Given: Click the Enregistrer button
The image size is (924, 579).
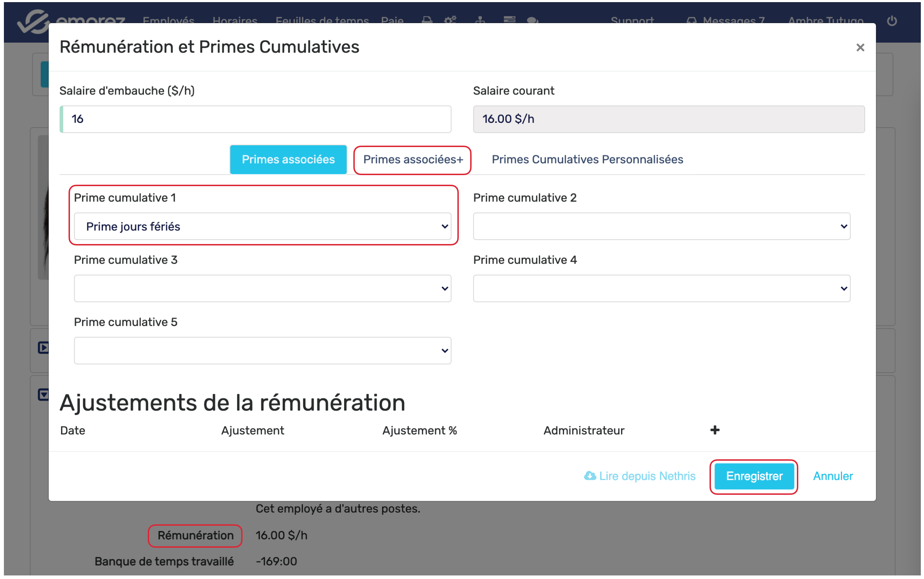Looking at the screenshot, I should coord(754,476).
